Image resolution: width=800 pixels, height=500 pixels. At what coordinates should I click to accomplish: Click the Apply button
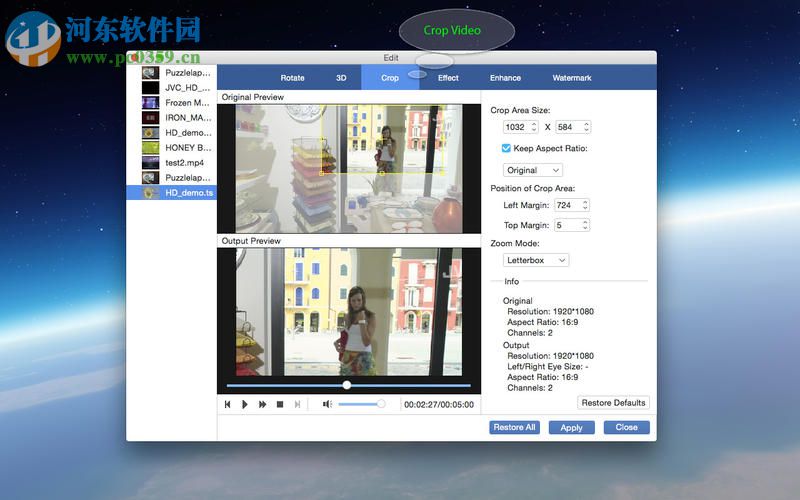pyautogui.click(x=571, y=428)
